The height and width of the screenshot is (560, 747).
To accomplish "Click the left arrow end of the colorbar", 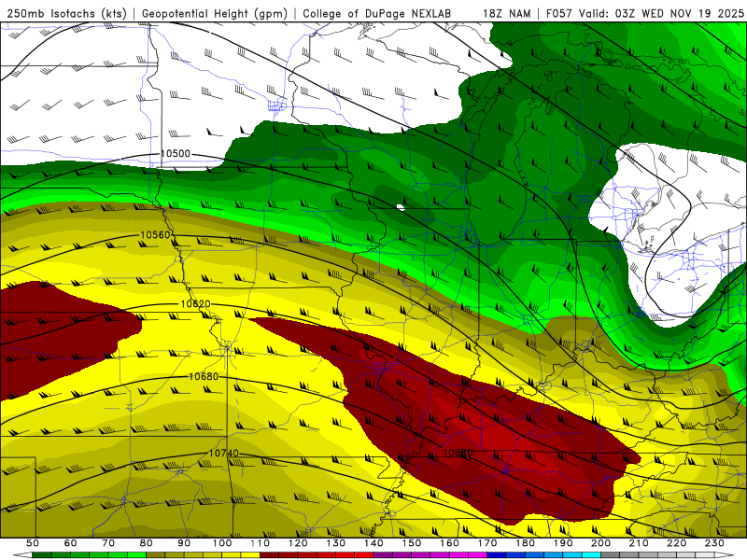I will [x=22, y=554].
